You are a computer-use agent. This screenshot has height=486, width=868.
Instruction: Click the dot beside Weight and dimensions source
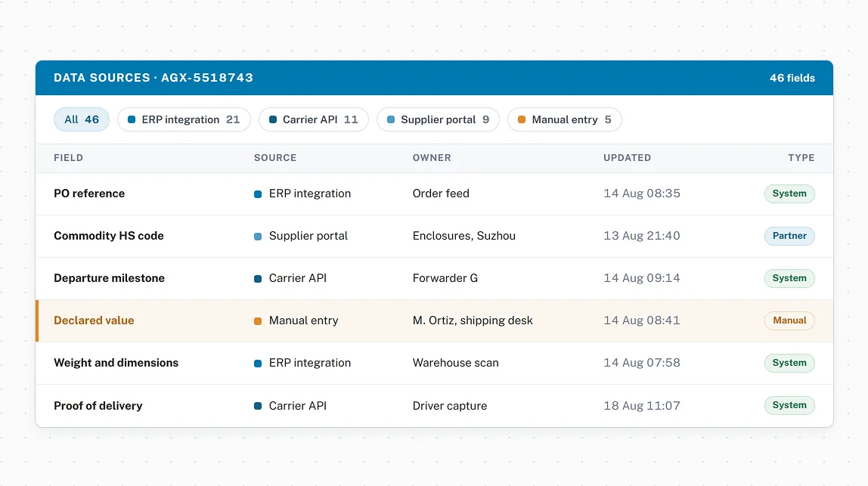pyautogui.click(x=258, y=364)
